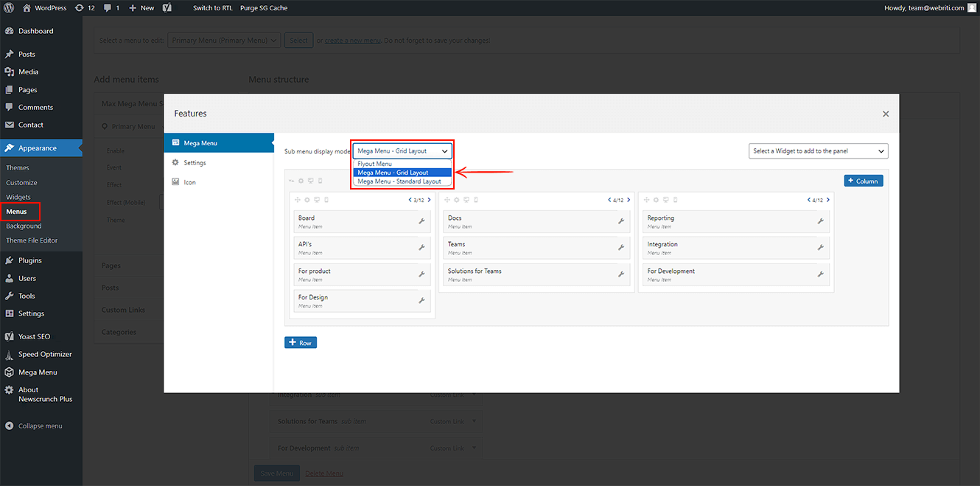Switch to the Mega Menu tab
Screen dimensions: 980x486
pyautogui.click(x=219, y=143)
